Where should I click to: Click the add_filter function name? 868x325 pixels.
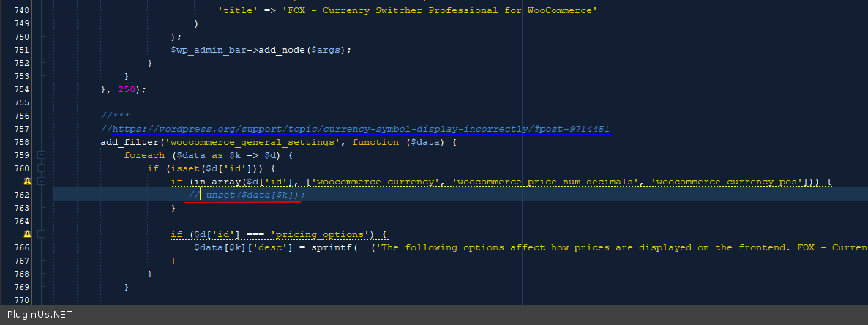[130, 142]
